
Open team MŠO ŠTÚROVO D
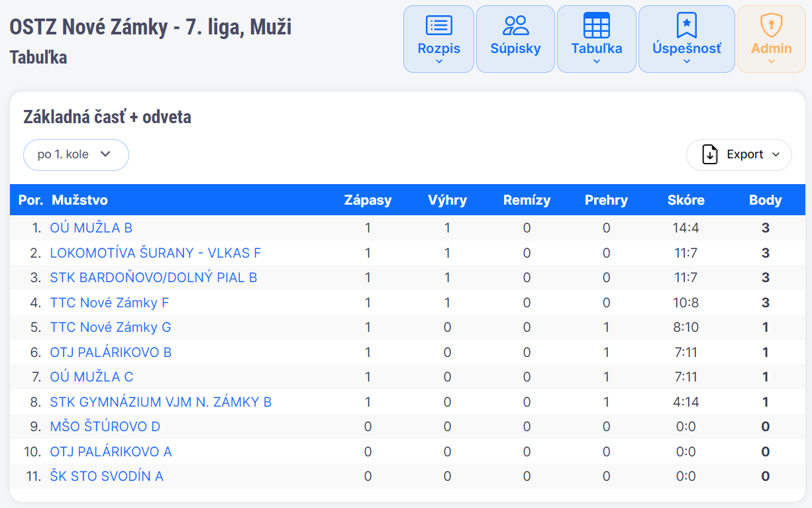click(105, 427)
